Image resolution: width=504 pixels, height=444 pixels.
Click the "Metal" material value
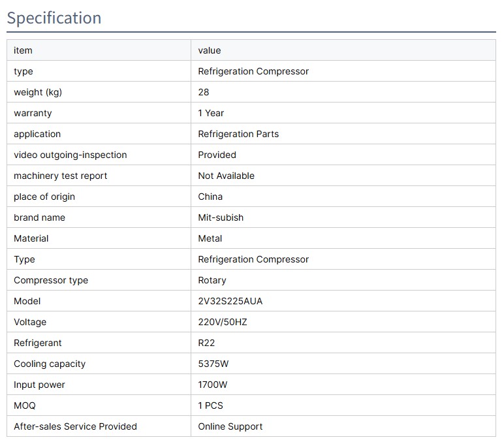210,238
